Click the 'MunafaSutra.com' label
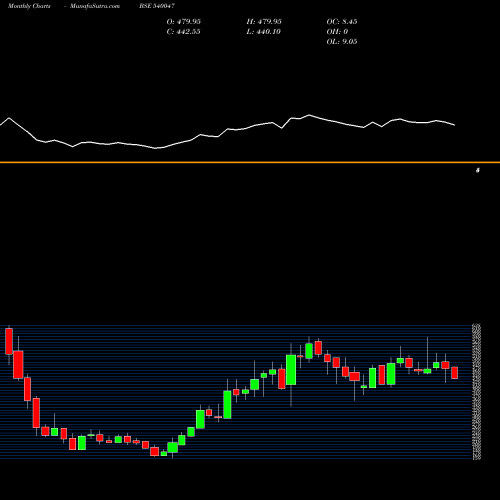 (x=95, y=6)
